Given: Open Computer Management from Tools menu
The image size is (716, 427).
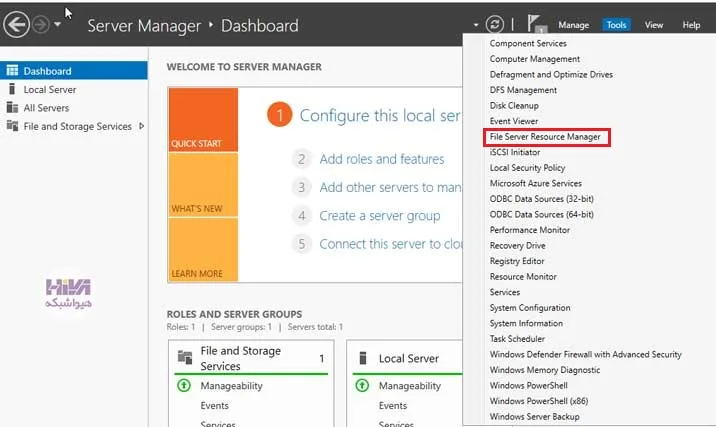Looking at the screenshot, I should pyautogui.click(x=535, y=59).
